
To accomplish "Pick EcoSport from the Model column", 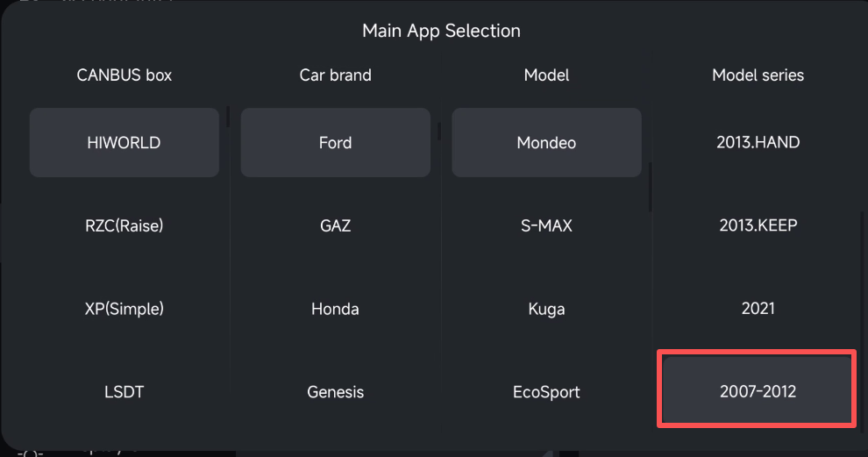I will (546, 392).
